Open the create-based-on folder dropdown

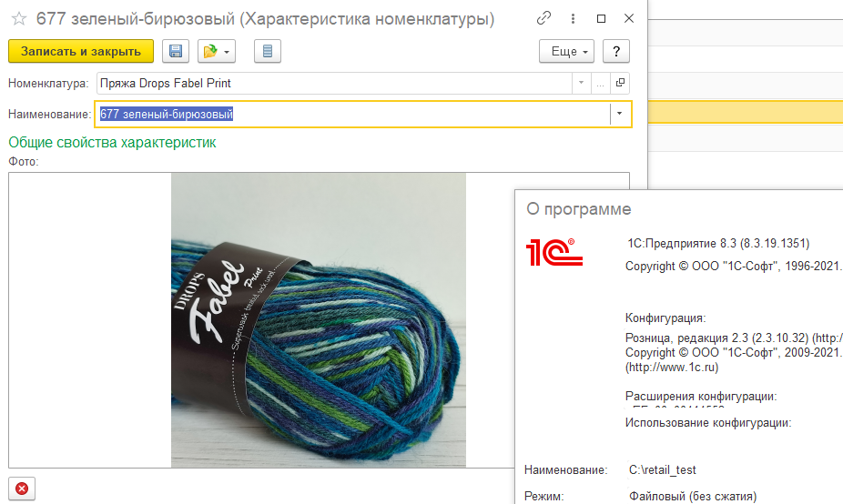(216, 51)
